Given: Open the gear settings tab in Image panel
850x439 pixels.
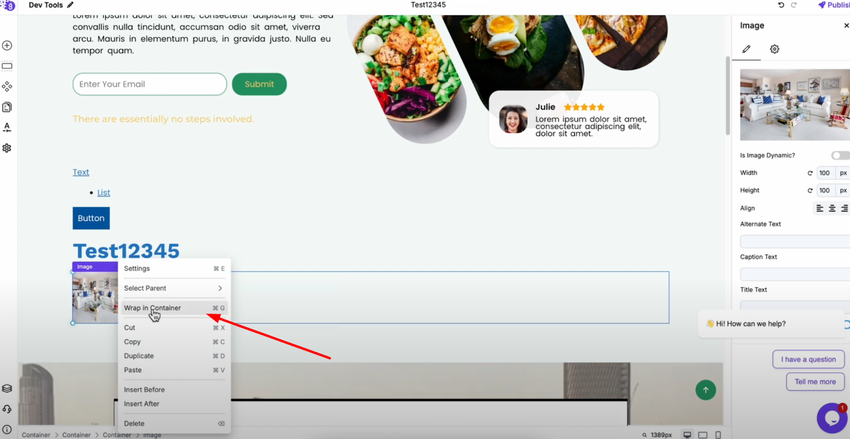Looking at the screenshot, I should [775, 49].
